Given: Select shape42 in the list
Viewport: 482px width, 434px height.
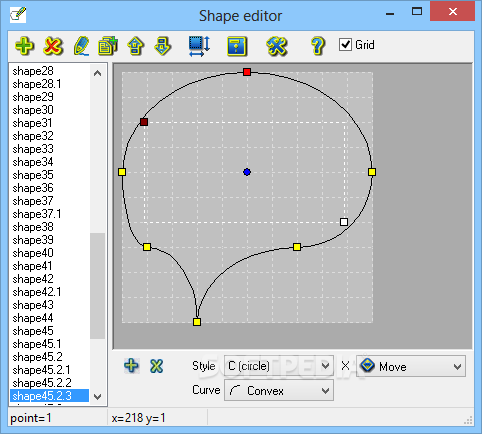Looking at the screenshot, I should point(33,279).
